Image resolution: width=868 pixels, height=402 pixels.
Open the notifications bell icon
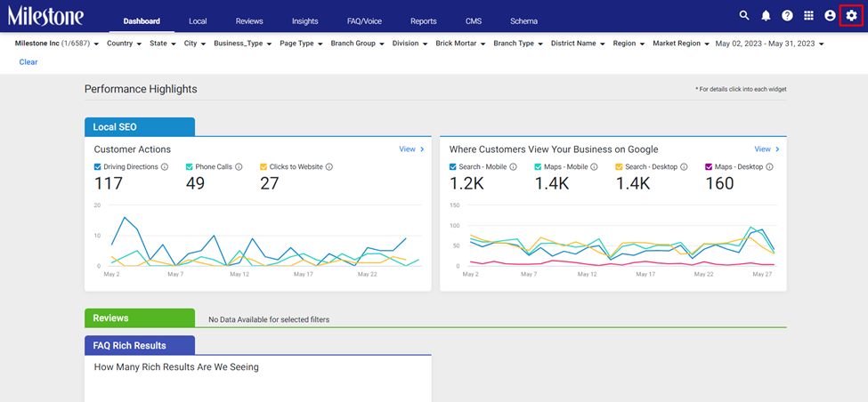766,16
